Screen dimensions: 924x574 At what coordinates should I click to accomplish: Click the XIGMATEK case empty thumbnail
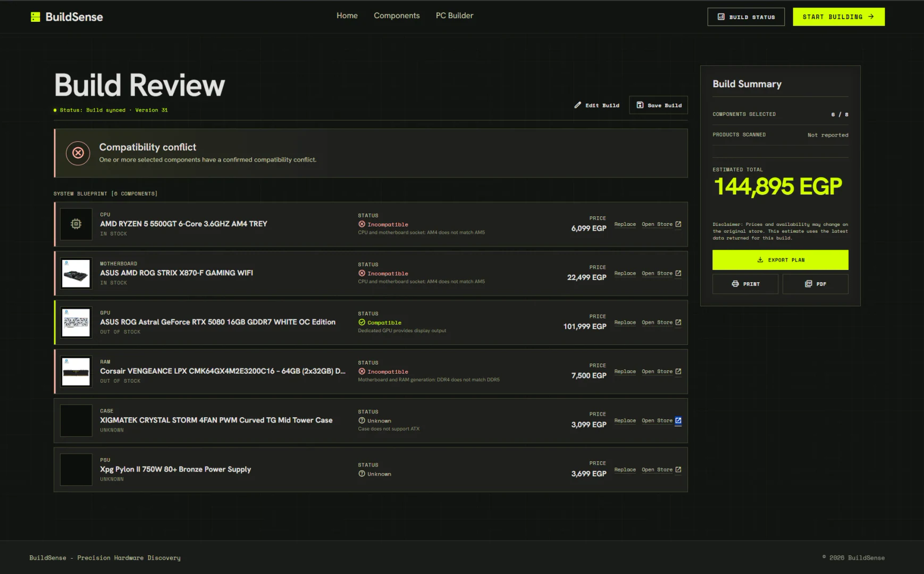[x=76, y=420]
